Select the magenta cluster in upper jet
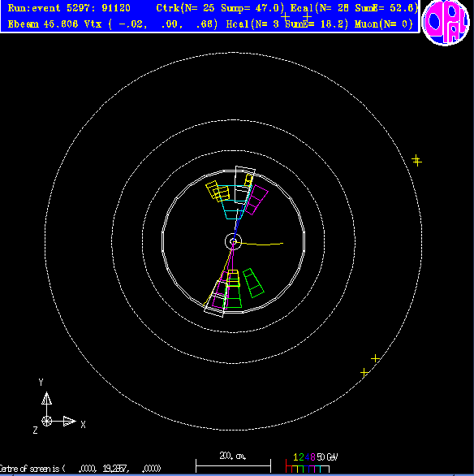Viewport: 474px width, 476px height. pos(256,200)
